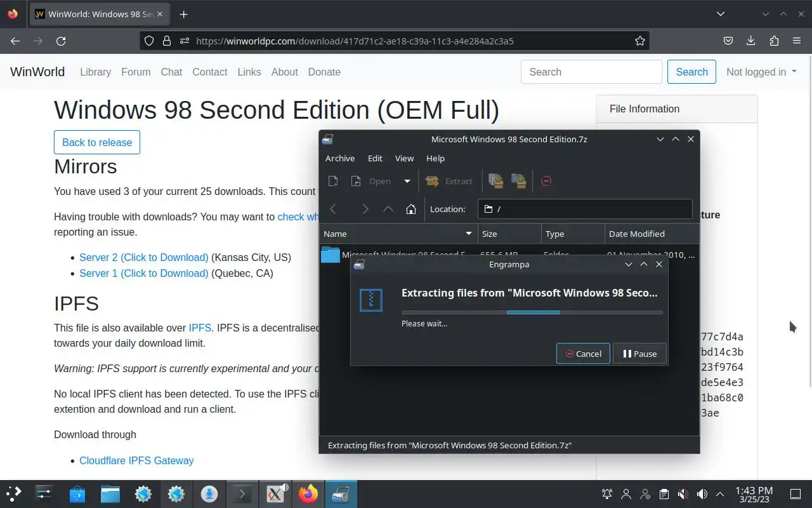Image resolution: width=812 pixels, height=508 pixels.
Task: Open Firefox downloads panel
Action: (x=751, y=41)
